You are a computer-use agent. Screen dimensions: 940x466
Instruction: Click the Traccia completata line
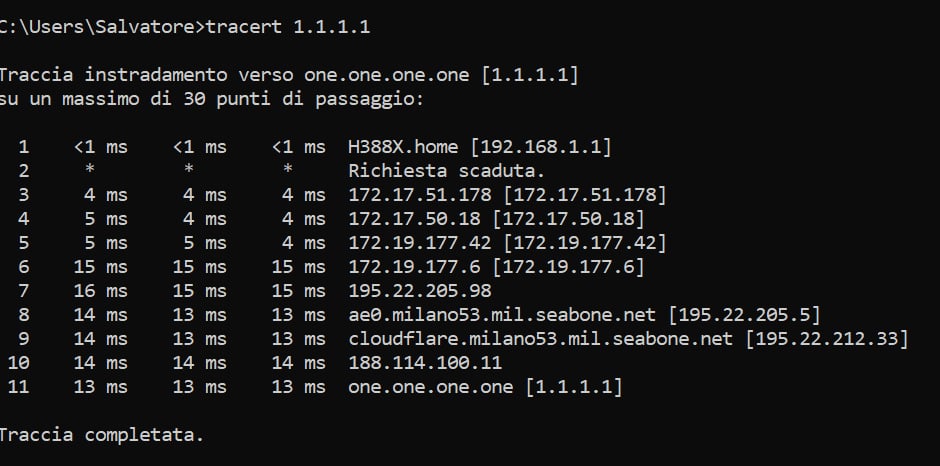pos(102,435)
